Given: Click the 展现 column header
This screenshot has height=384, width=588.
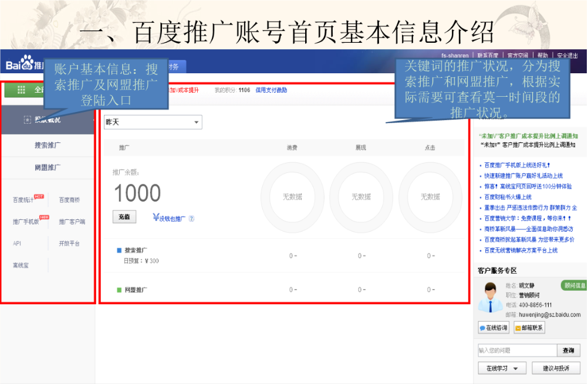Looking at the screenshot, I should [361, 148].
